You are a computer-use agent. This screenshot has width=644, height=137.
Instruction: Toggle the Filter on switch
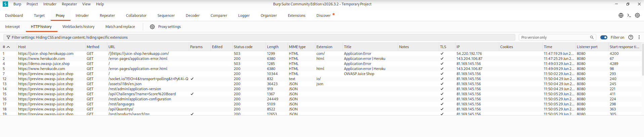coord(604,37)
